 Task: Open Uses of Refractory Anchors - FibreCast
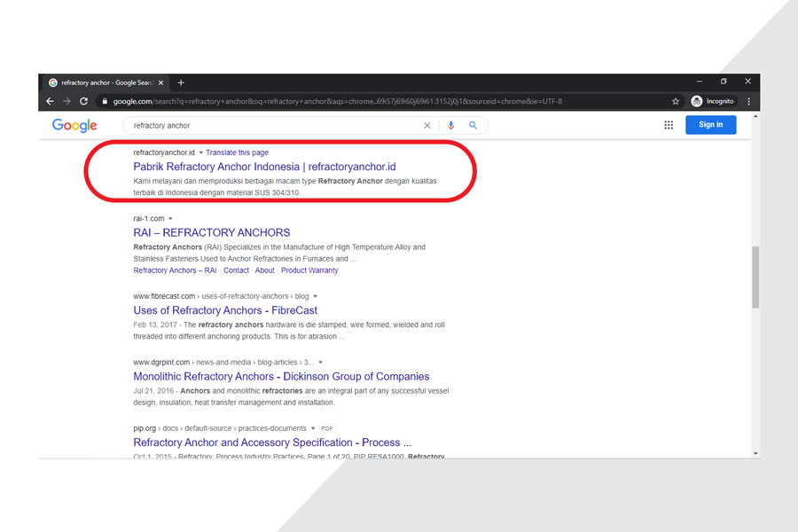point(225,310)
